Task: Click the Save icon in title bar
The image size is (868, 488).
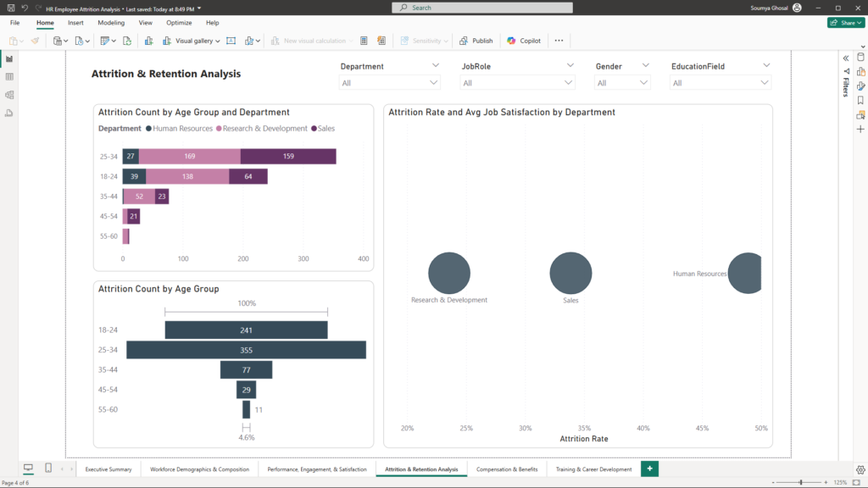Action: [10, 8]
